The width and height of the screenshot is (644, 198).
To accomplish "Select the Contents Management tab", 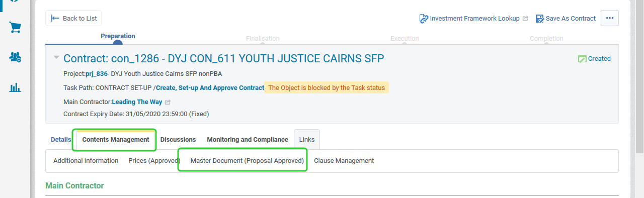I will pos(116,140).
